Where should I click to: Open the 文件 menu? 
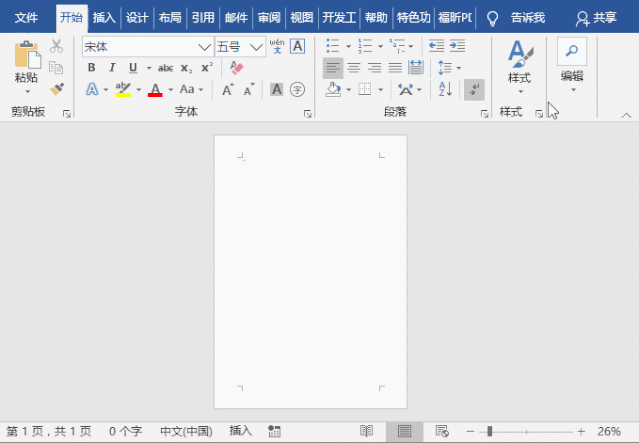(x=26, y=18)
